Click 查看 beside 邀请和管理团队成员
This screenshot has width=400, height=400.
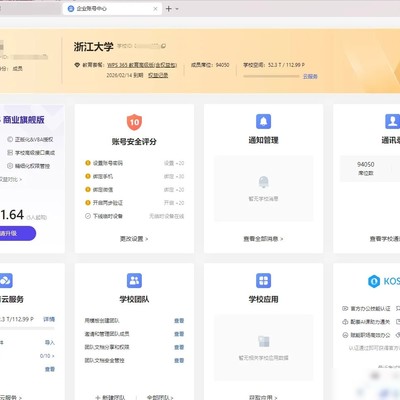pyautogui.click(x=179, y=334)
